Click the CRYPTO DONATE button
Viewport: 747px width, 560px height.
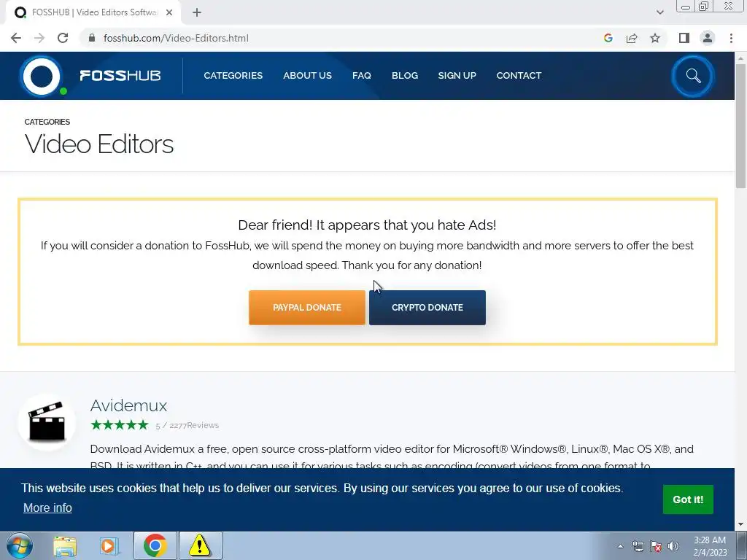(427, 308)
